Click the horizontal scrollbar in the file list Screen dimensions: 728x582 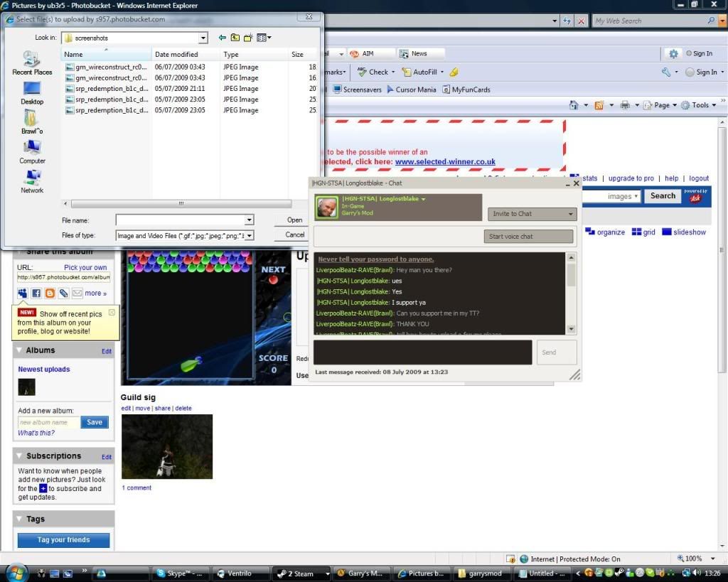pos(181,204)
